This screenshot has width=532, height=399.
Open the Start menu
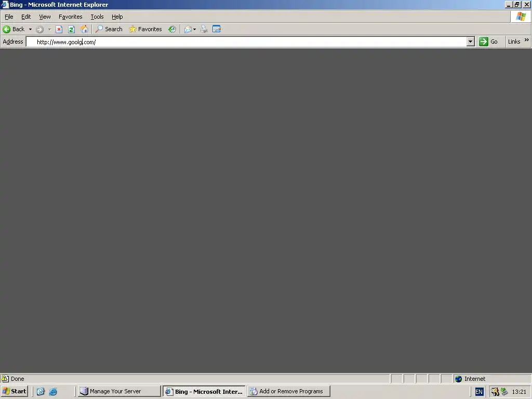14,391
